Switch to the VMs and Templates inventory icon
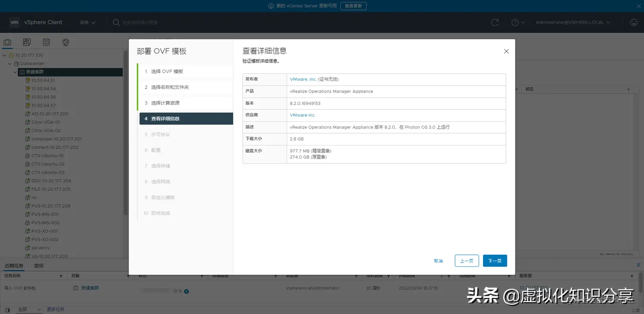The image size is (644, 314). 26,42
